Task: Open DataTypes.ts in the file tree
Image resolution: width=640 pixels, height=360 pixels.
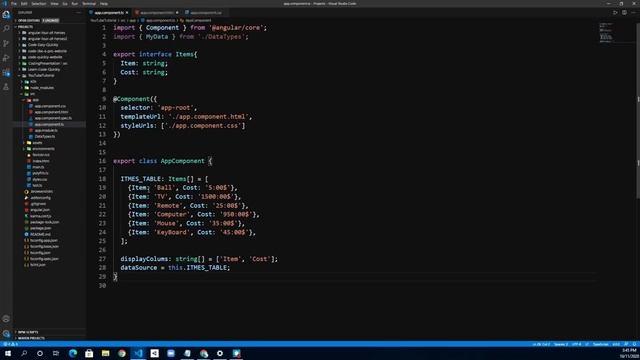Action: click(x=44, y=137)
